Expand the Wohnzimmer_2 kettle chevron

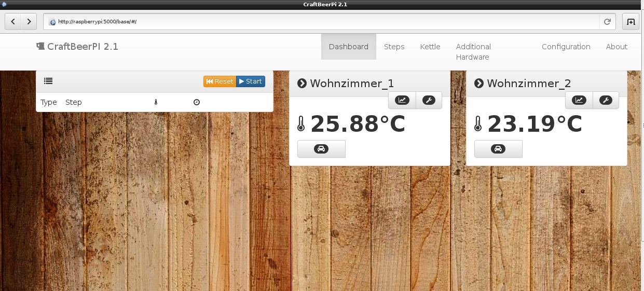point(479,84)
